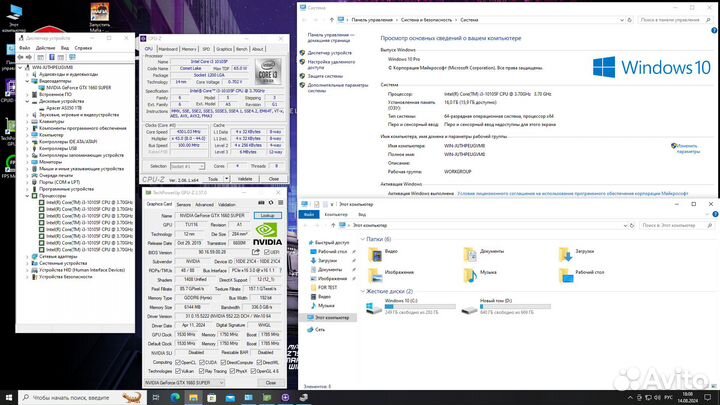The width and height of the screenshot is (720, 405).
Task: Open the GPU-Z hamburger menu icon
Action: click(281, 202)
